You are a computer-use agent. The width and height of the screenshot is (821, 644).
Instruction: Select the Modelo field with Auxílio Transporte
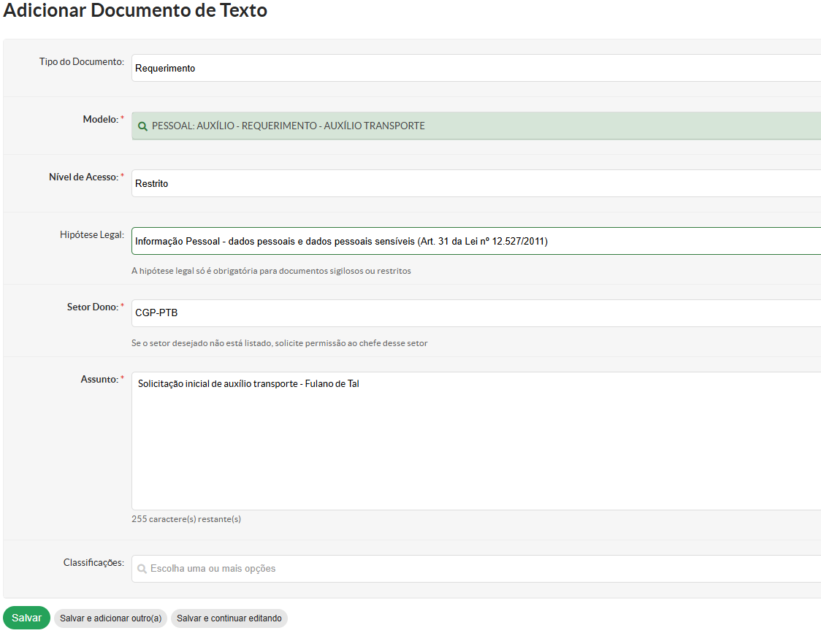(x=475, y=126)
